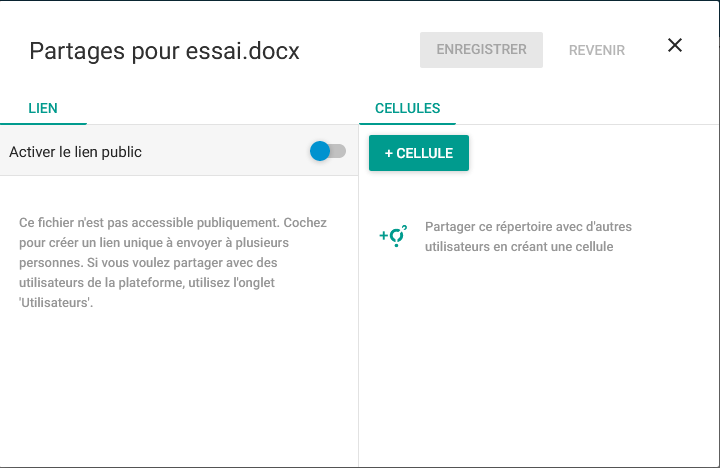Click the green underline beneath CELLULES

tap(407, 123)
